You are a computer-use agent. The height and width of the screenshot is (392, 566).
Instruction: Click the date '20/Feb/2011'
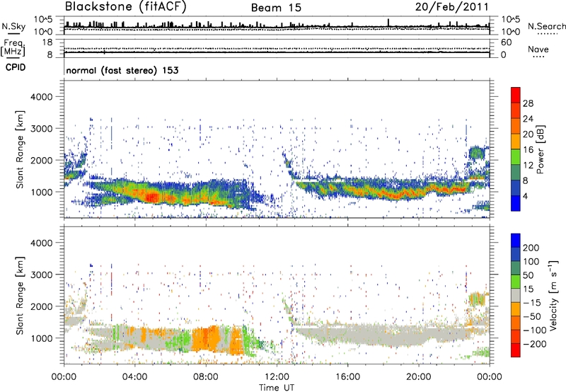pyautogui.click(x=451, y=7)
